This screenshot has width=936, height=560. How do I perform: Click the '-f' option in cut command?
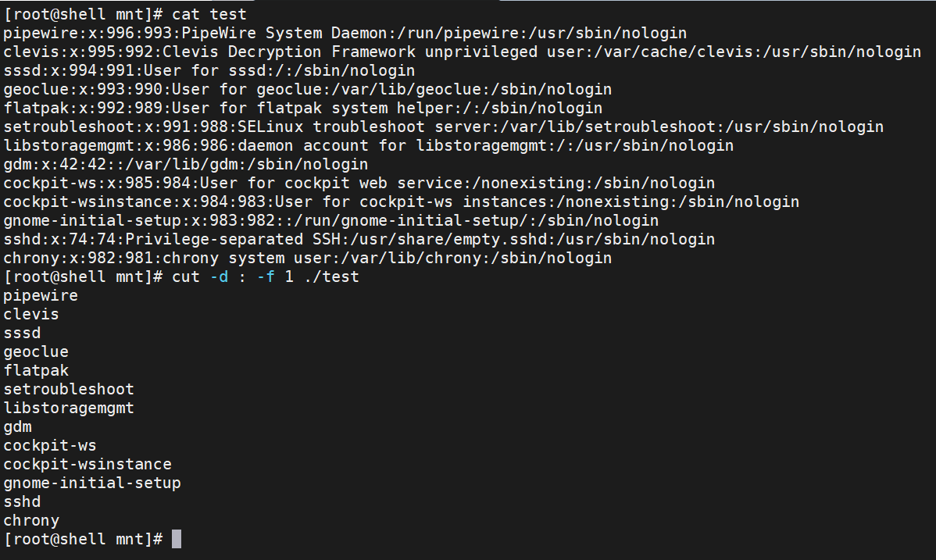pyautogui.click(x=266, y=277)
